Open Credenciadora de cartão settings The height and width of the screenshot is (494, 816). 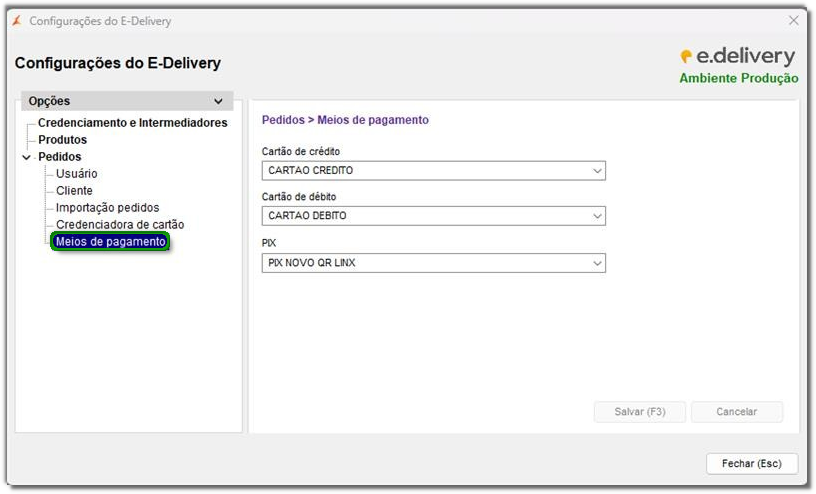coord(120,224)
